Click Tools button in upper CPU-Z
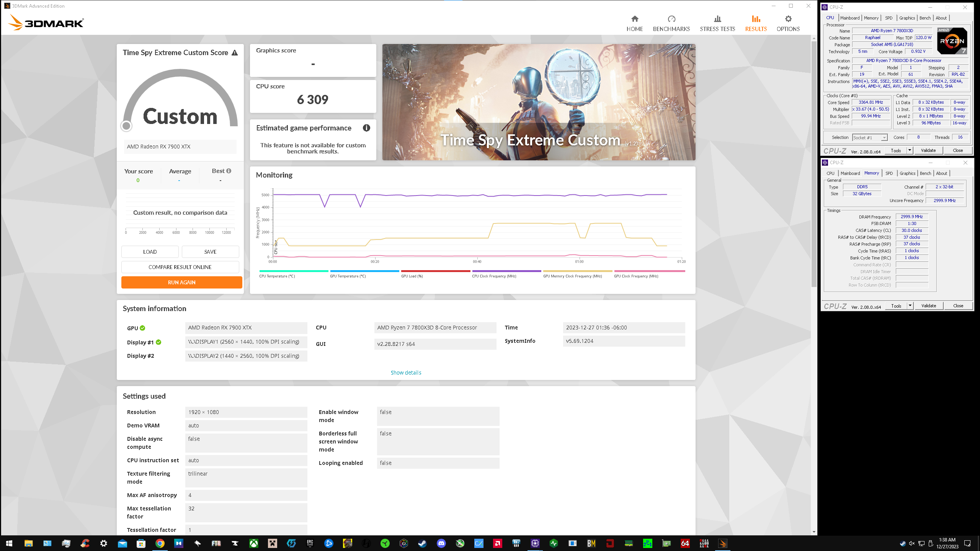This screenshot has height=551, width=980. tap(896, 150)
